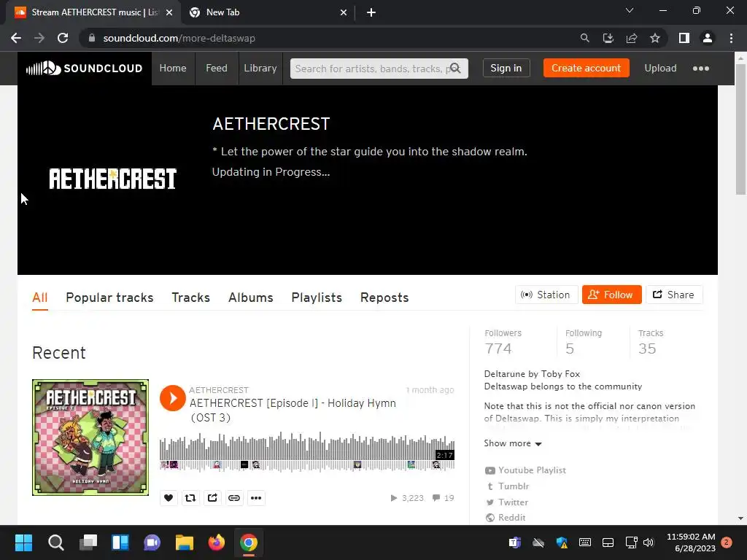Viewport: 747px width, 560px height.
Task: Seek within the Holiday Hymn waveform
Action: coord(307,451)
